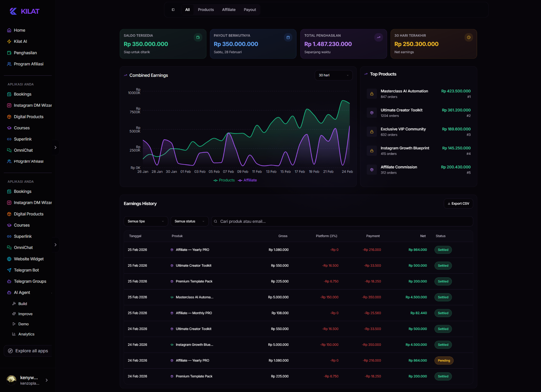Click the Website Widget globe icon
This screenshot has width=541, height=392.
9,259
